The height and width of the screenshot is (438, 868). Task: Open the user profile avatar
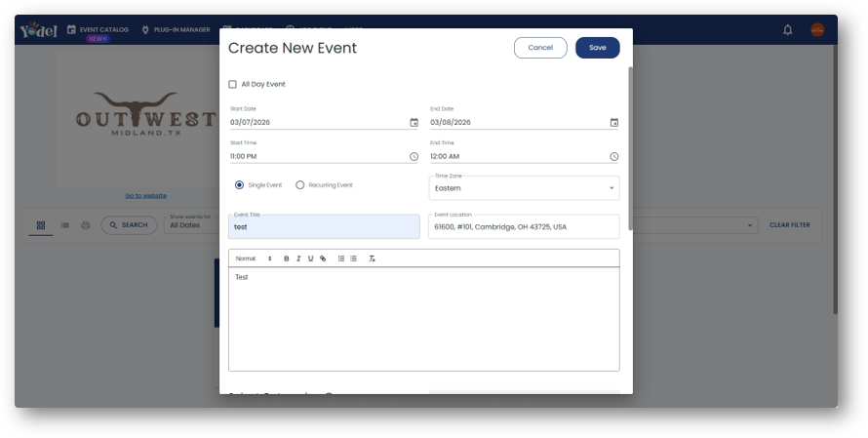(817, 30)
